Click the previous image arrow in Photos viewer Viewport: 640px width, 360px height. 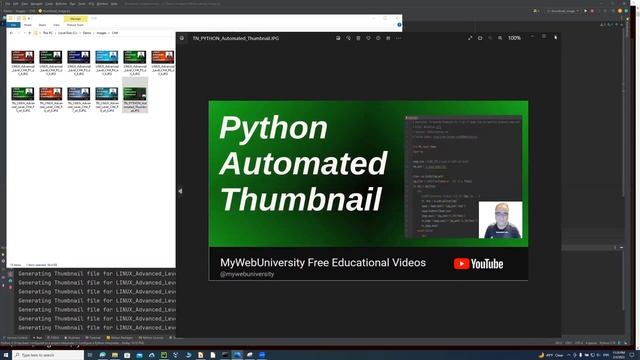tap(180, 191)
